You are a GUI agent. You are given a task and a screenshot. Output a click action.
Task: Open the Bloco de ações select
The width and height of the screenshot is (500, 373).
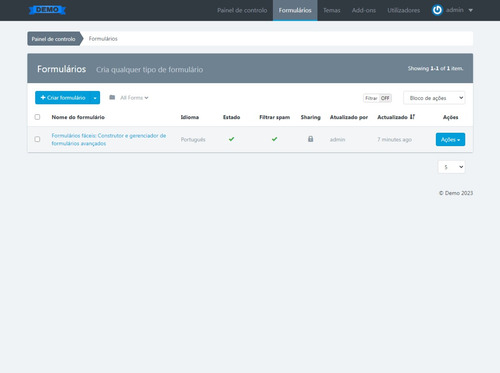(x=434, y=98)
